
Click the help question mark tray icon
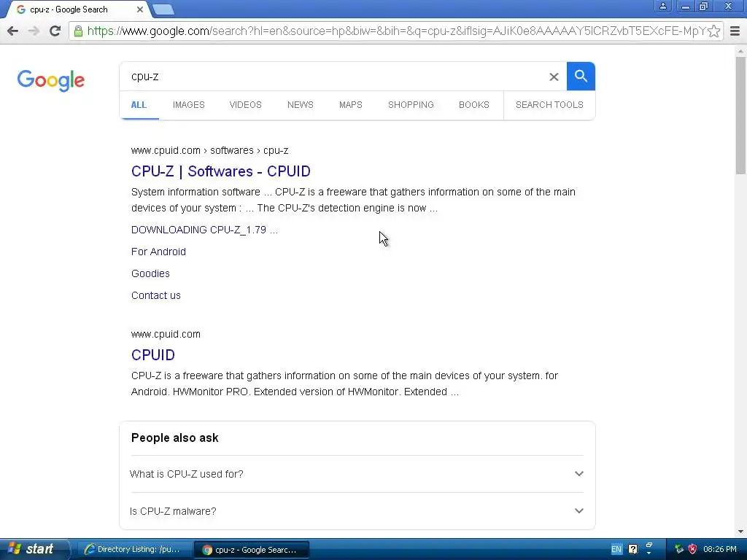pos(632,549)
